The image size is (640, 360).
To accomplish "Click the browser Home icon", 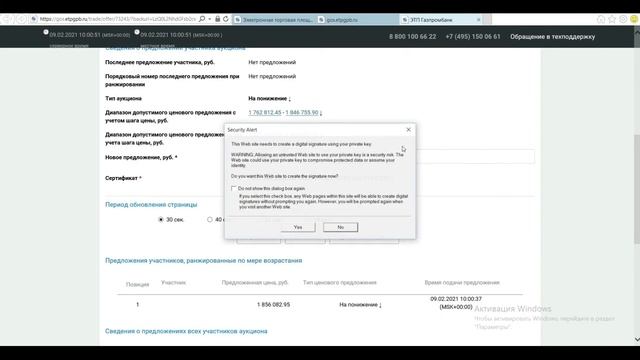I will (601, 19).
